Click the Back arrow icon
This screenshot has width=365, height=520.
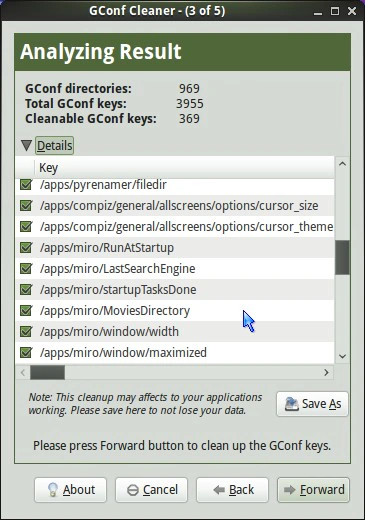[219, 490]
